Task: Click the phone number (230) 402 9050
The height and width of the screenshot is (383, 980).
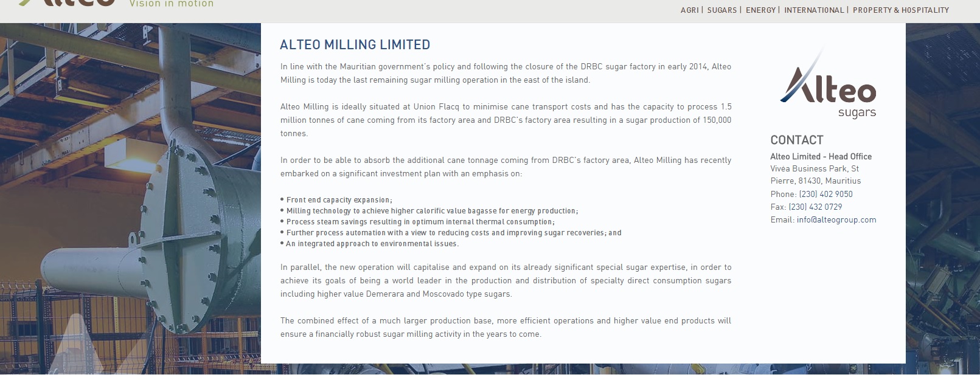Action: click(825, 195)
